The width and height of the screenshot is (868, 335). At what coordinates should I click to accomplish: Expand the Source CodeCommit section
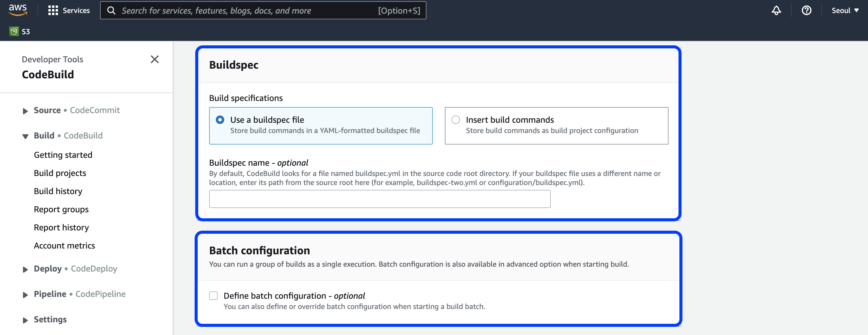pyautogui.click(x=25, y=111)
